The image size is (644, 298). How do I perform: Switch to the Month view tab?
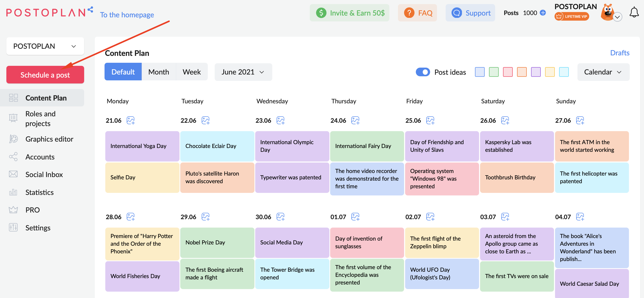tap(159, 72)
